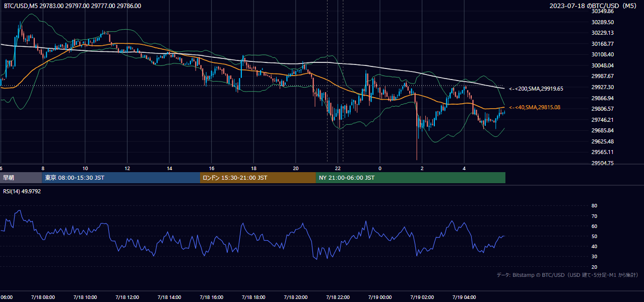Click price axis label 30289.50

[603, 22]
